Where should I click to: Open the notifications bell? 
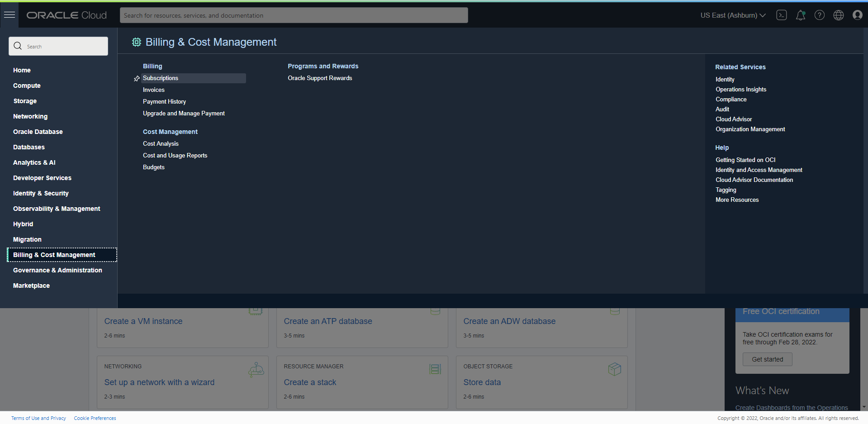(801, 15)
